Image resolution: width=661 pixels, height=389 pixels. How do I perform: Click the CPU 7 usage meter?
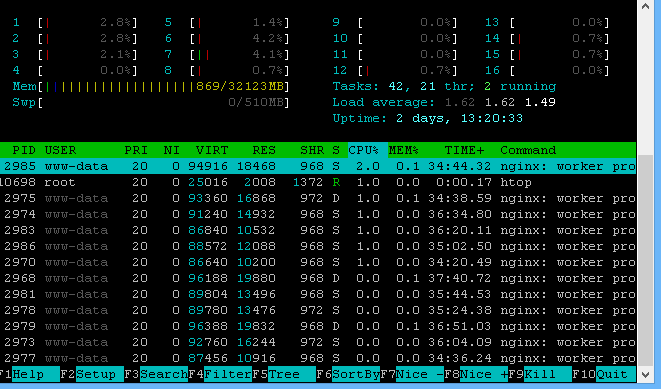(227, 55)
